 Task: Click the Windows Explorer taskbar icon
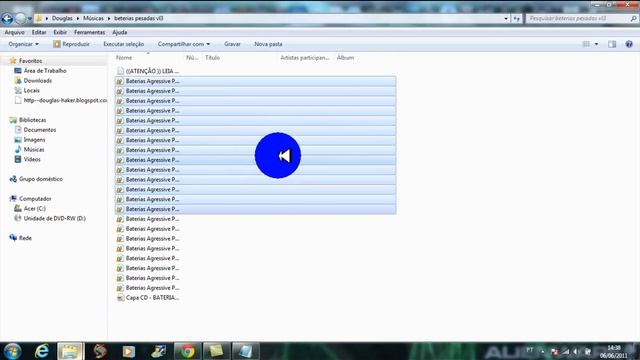click(x=70, y=351)
